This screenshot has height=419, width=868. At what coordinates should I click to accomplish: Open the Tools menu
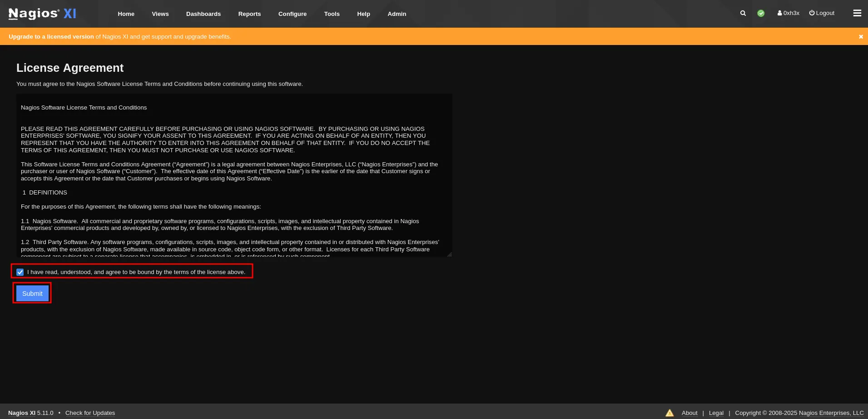(x=332, y=14)
